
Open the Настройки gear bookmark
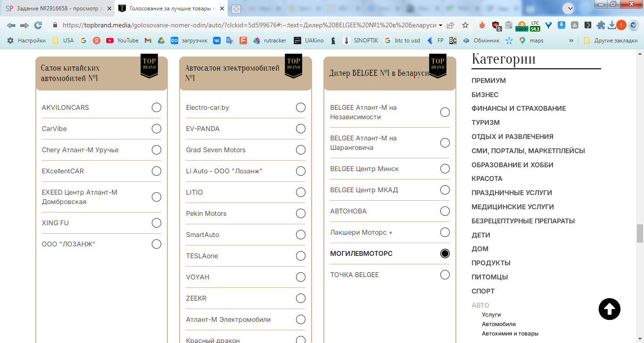pyautogui.click(x=26, y=41)
